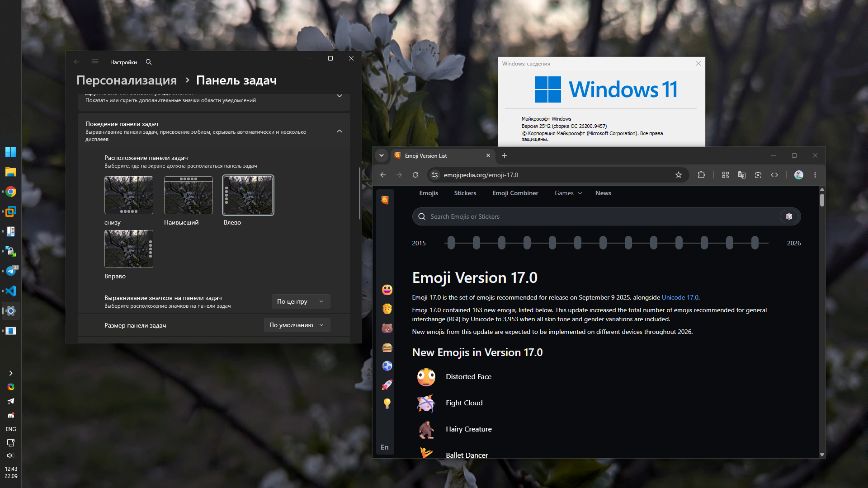Image resolution: width=868 pixels, height=488 pixels.
Task: Open the Distorted Face emoji link
Action: [468, 376]
